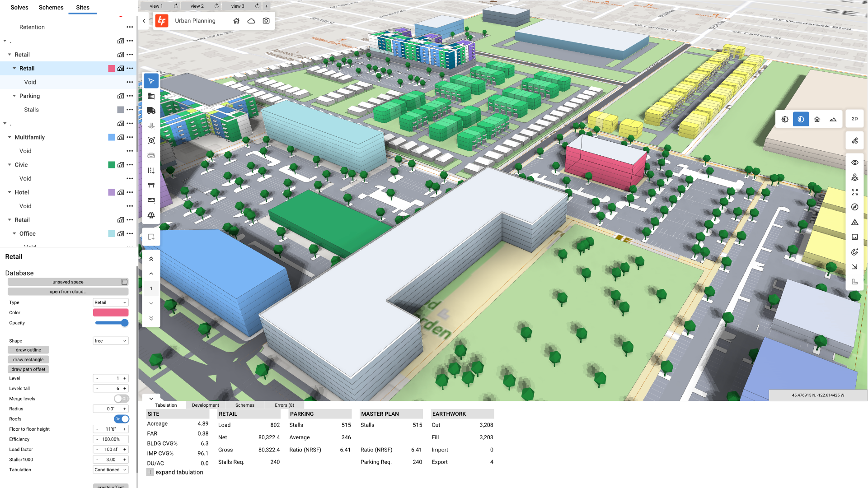
Task: Select the truck tool in the toolbar
Action: [x=151, y=111]
